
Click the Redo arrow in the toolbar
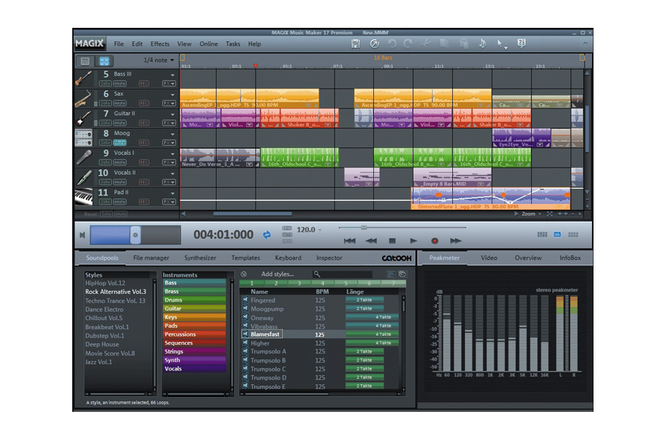(x=408, y=43)
